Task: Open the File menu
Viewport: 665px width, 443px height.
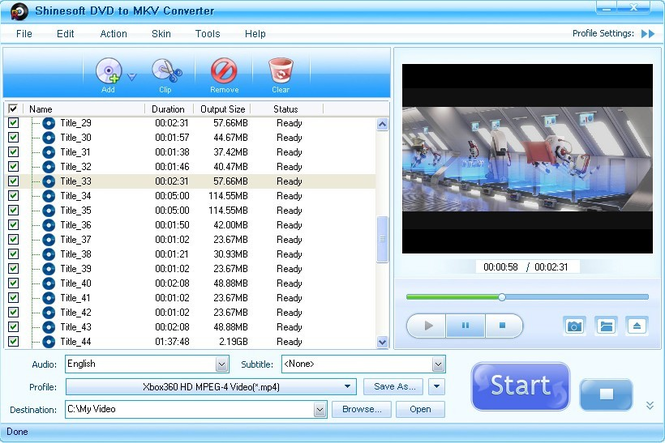Action: [24, 34]
